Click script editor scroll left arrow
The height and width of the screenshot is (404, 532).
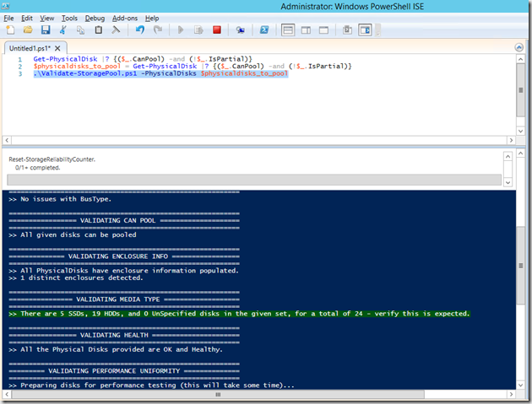point(7,140)
